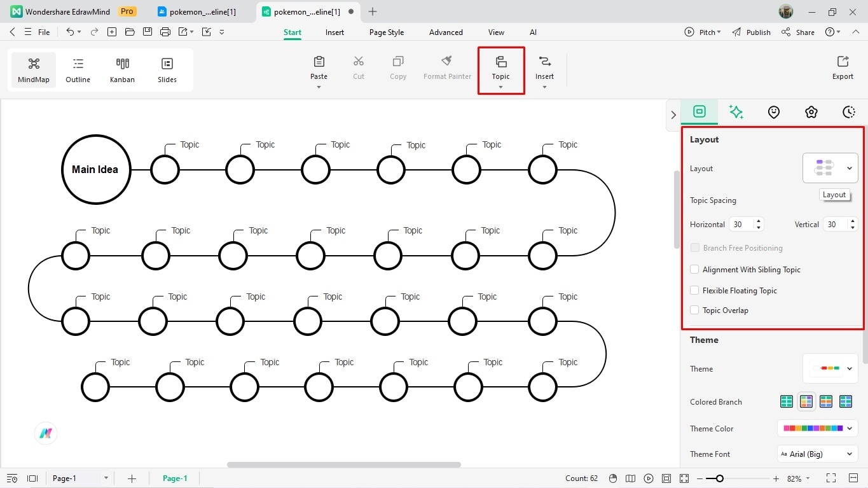Click the Print icon in quick toolbar
Viewport: 868px width, 488px height.
click(165, 32)
